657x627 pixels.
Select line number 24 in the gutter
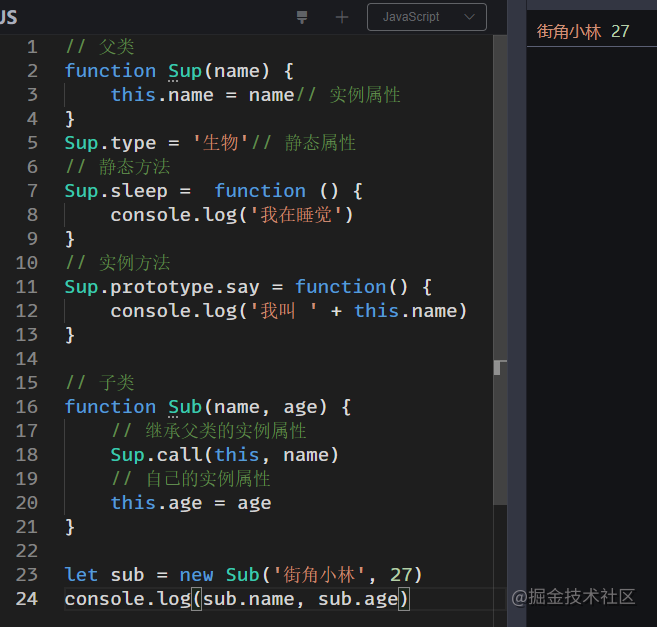(x=26, y=598)
